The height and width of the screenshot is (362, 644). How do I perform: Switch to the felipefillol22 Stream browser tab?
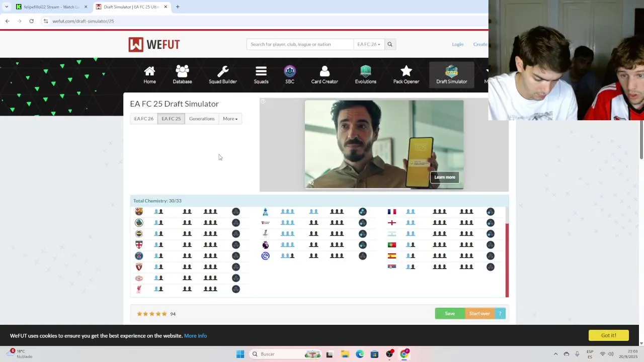(x=51, y=7)
